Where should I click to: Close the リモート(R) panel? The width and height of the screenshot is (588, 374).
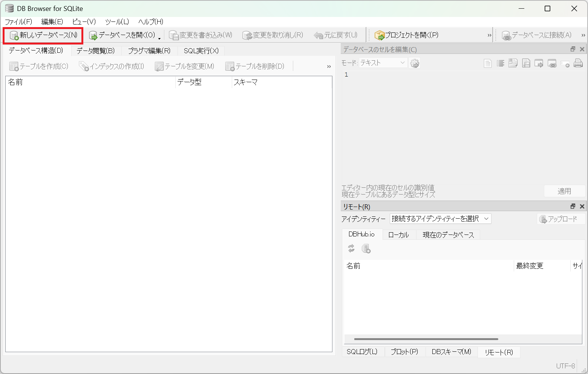click(582, 206)
